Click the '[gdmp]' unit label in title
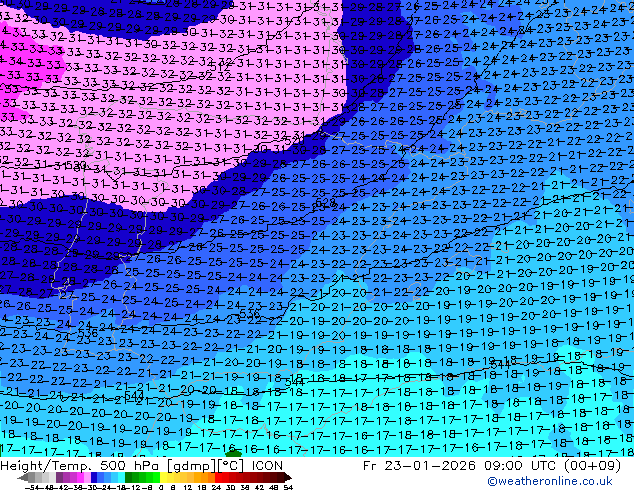Viewport: 634px width, 490px height. click(x=191, y=466)
